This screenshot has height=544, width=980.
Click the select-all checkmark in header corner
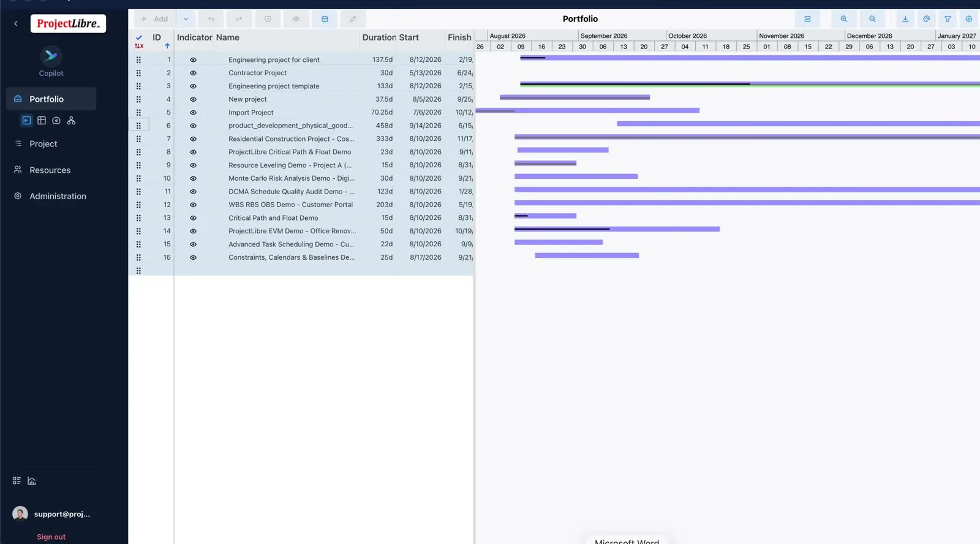click(x=139, y=37)
